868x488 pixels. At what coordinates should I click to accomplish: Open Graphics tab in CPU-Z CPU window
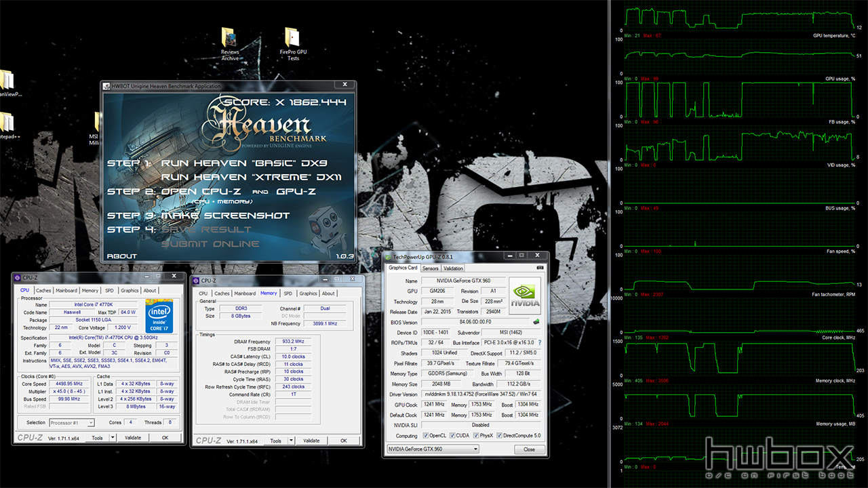(x=130, y=290)
